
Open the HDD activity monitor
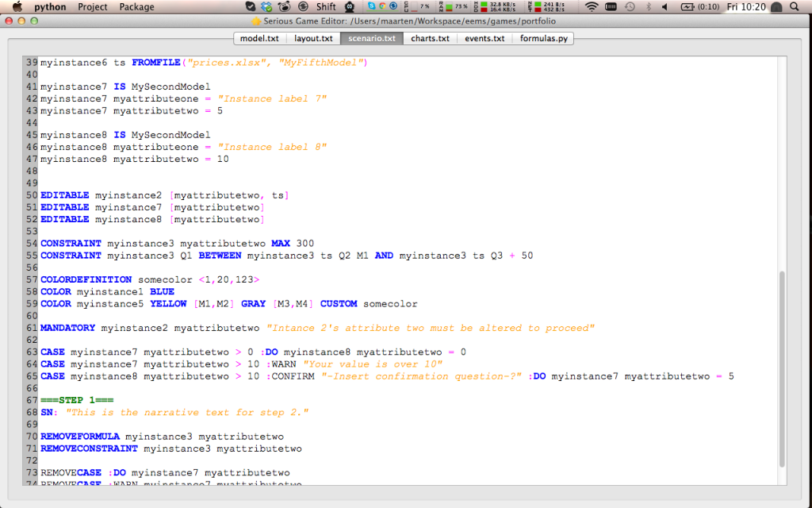pyautogui.click(x=495, y=6)
